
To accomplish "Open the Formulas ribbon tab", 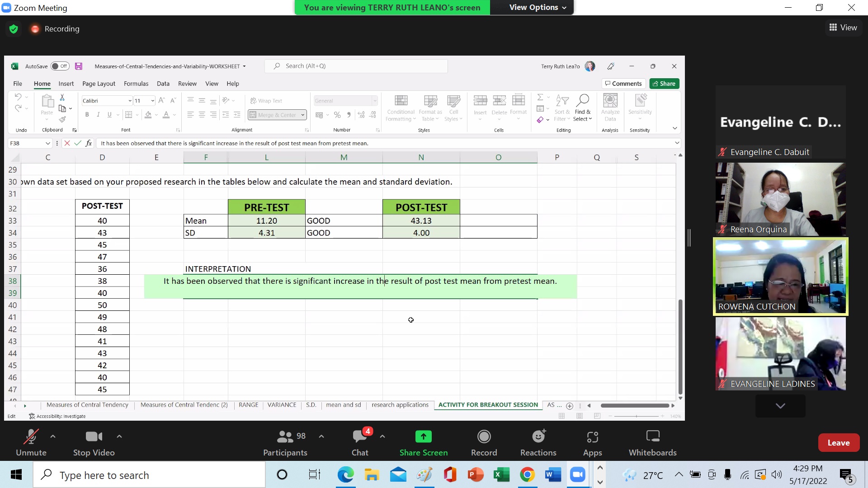I will (136, 84).
